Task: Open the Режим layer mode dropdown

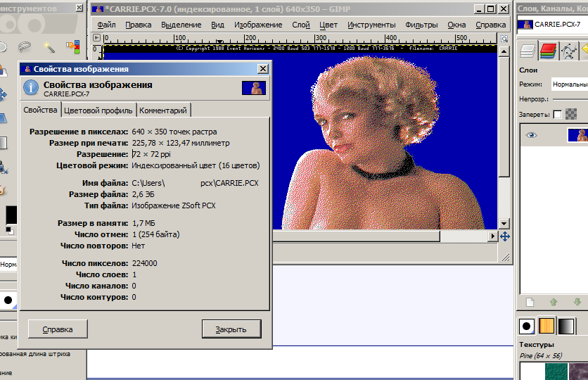Action: pyautogui.click(x=570, y=84)
